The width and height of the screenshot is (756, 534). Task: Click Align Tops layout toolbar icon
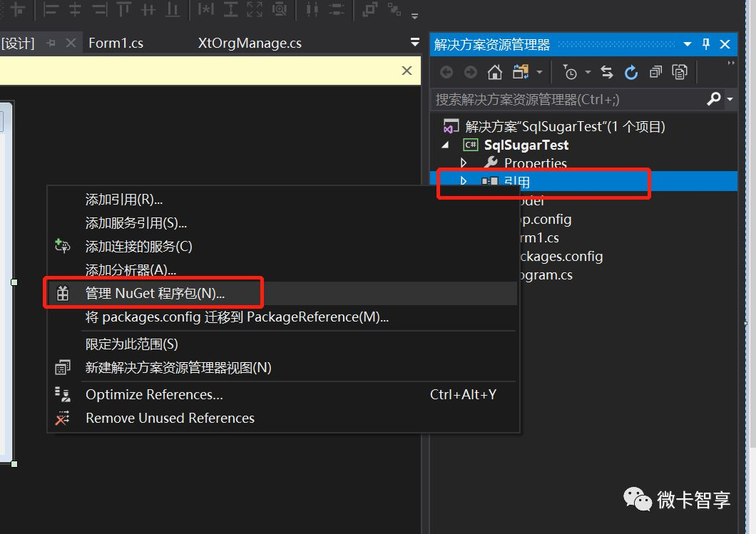(124, 9)
